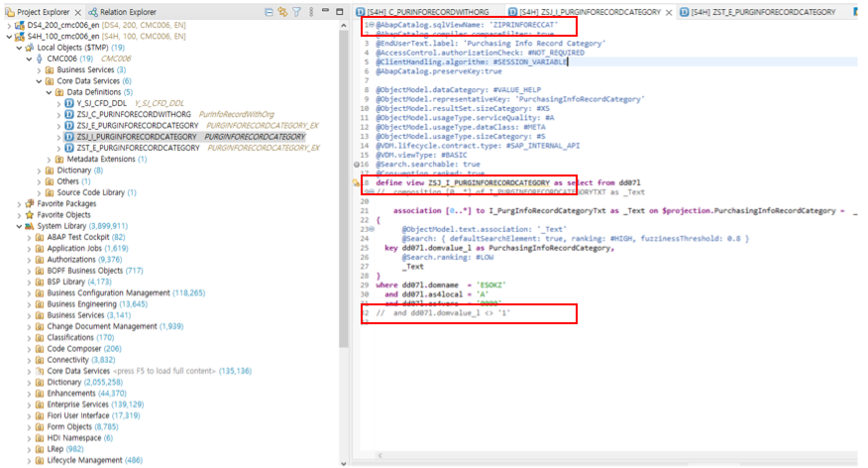Click the ABAP Test Cockpit folder icon

coord(40,238)
